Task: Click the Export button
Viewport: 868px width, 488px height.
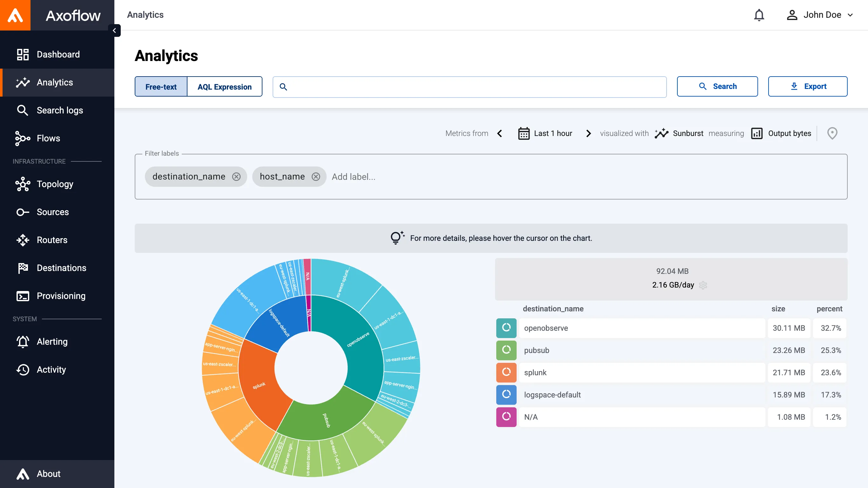Action: (x=808, y=87)
